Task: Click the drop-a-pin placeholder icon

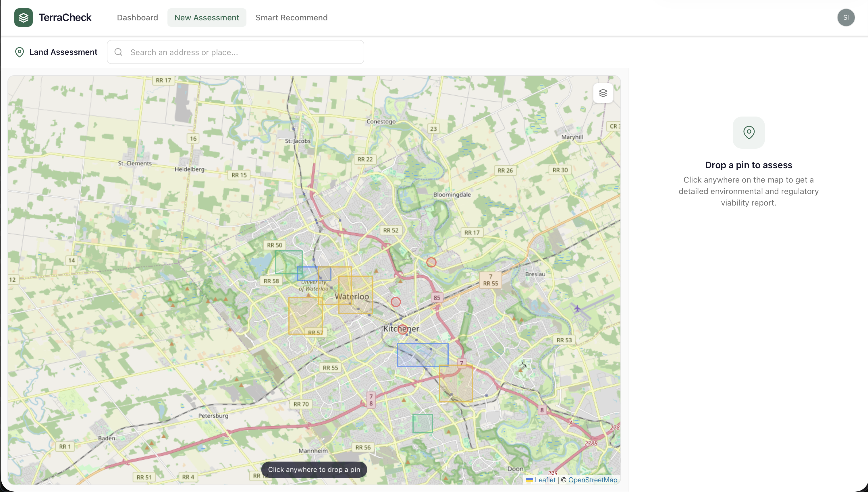Action: point(748,132)
